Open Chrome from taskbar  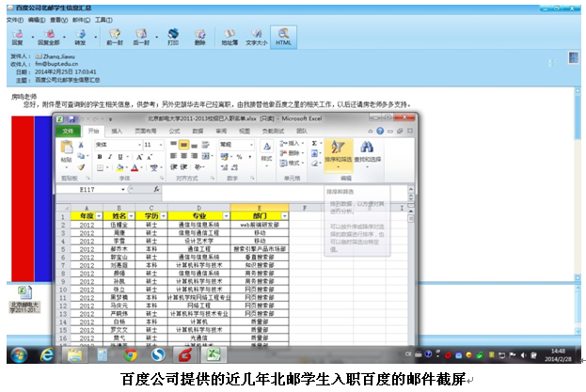(x=131, y=354)
